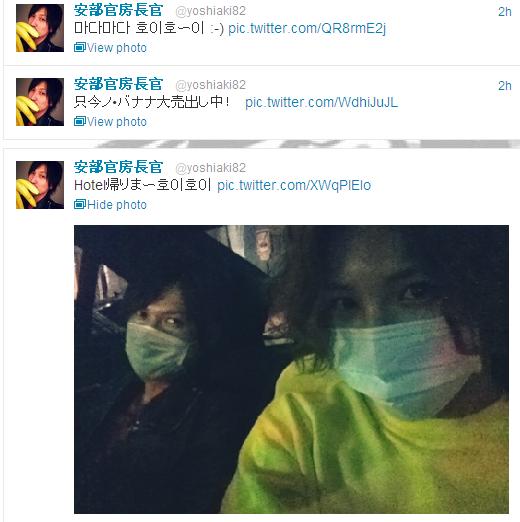This screenshot has height=522, width=520.
Task: Click the photo icon next to Hide photo
Action: (x=80, y=204)
